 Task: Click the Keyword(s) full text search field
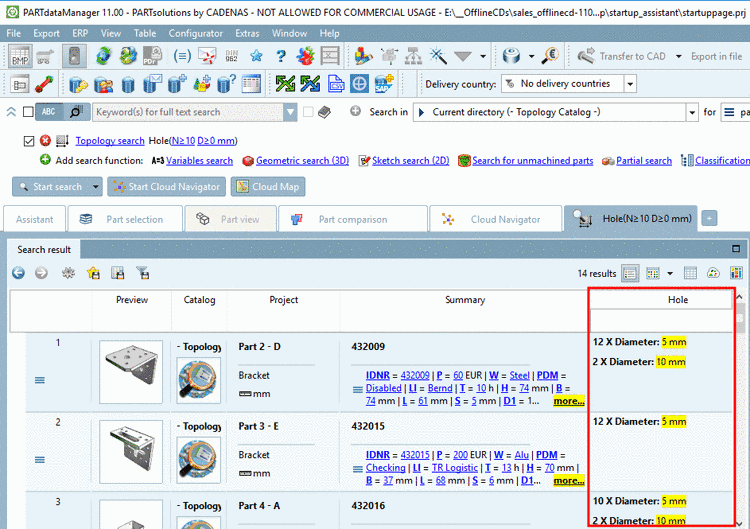pos(188,112)
